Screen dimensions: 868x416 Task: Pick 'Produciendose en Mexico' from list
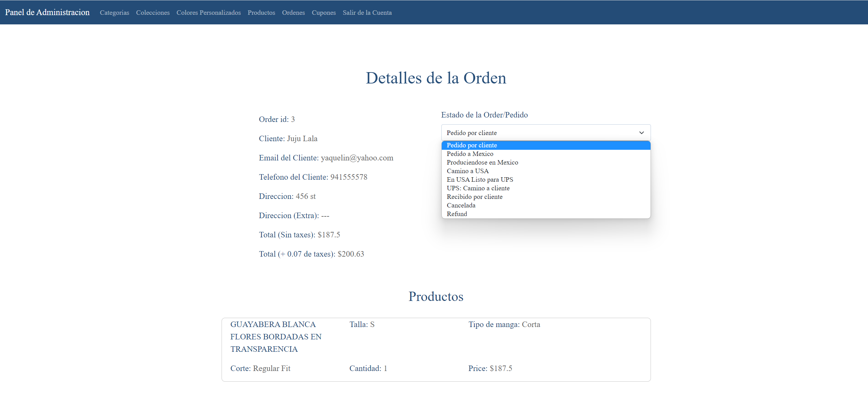click(x=482, y=162)
